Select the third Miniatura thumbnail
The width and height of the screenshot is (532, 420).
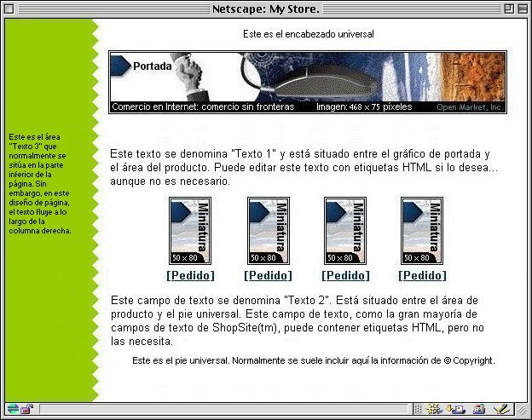[345, 231]
